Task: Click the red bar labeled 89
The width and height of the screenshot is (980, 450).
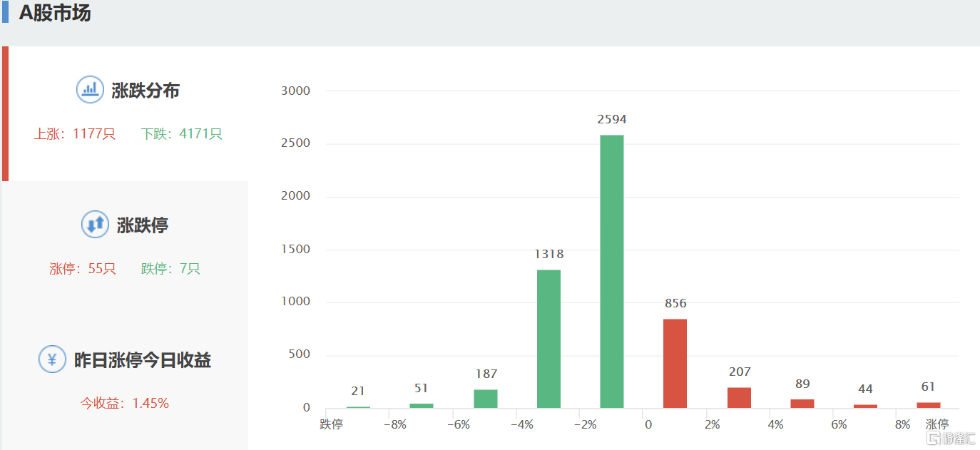Action: tap(802, 404)
